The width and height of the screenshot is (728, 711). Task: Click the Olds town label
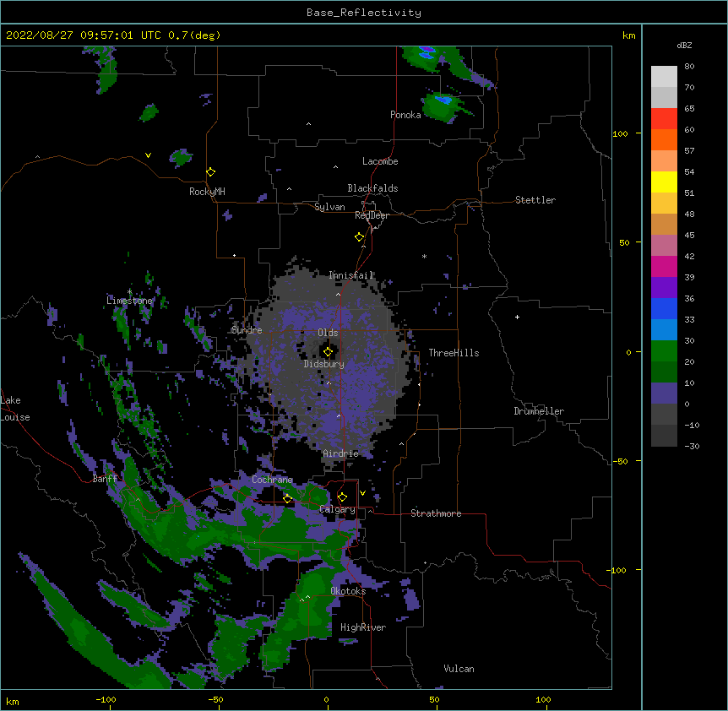coord(328,333)
